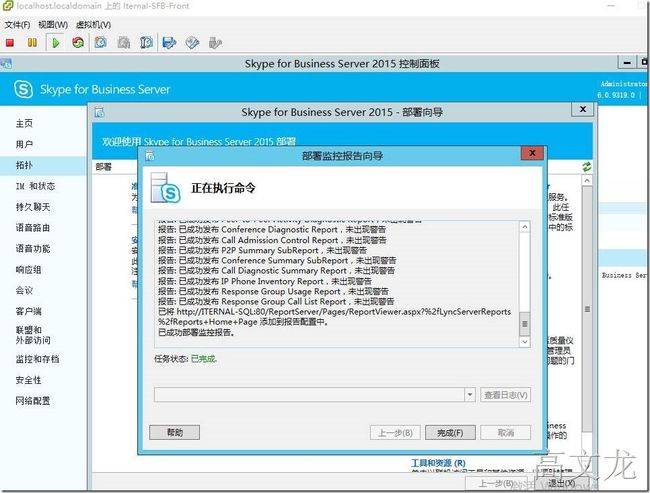
Task: Select 语音功能 in the navigation
Action: [x=33, y=248]
